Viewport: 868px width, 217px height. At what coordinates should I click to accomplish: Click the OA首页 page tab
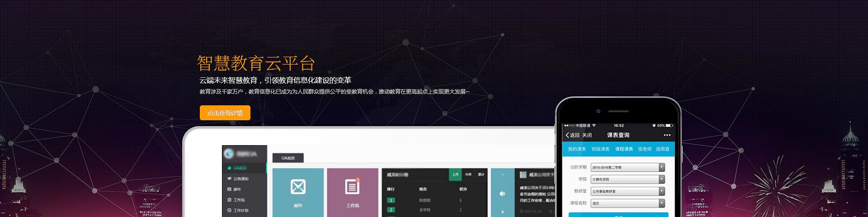point(288,158)
